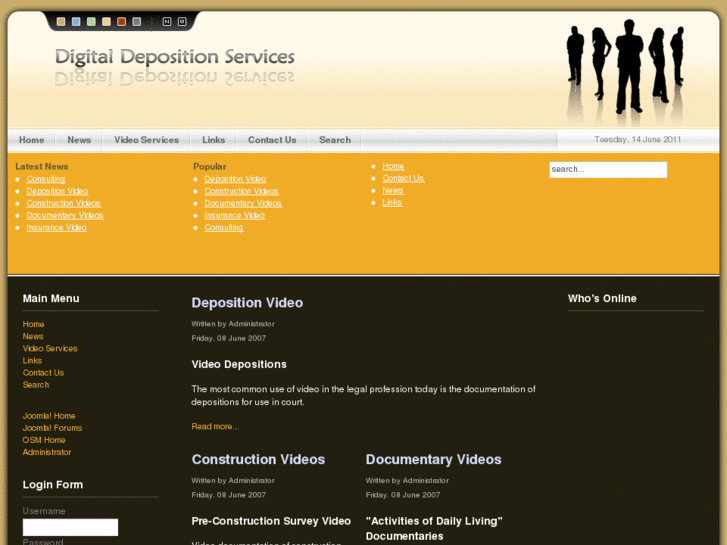Open Contact Us in top navigation
This screenshot has width=727, height=545.
pos(272,140)
